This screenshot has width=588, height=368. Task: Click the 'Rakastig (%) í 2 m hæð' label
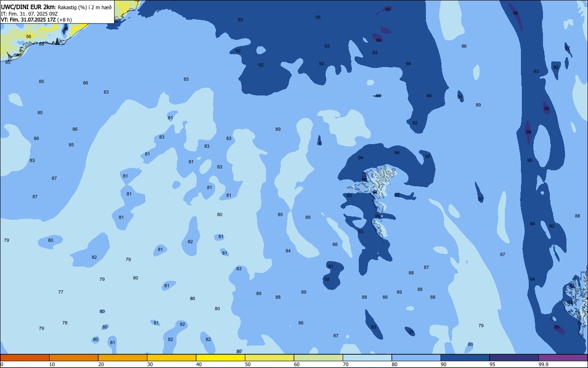[x=85, y=7]
